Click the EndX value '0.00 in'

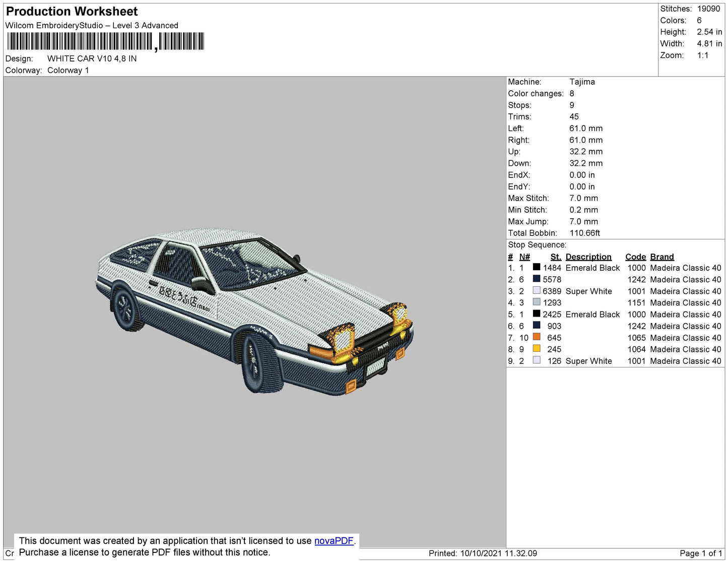[582, 175]
